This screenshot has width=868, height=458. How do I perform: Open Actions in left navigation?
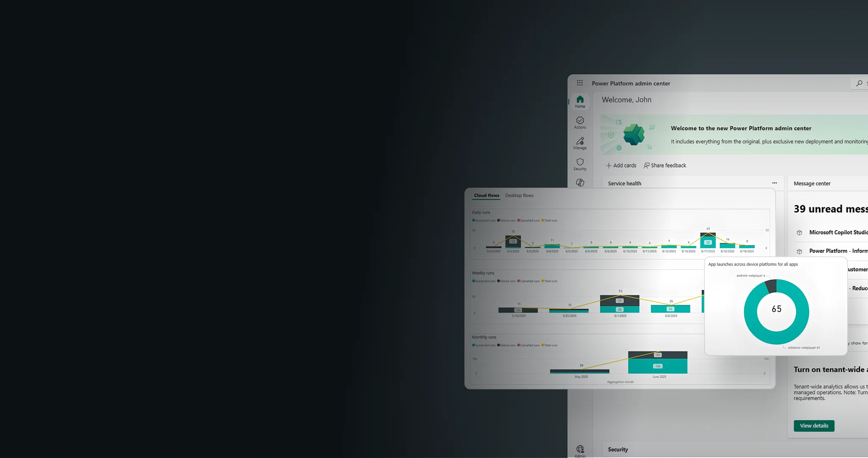[580, 123]
